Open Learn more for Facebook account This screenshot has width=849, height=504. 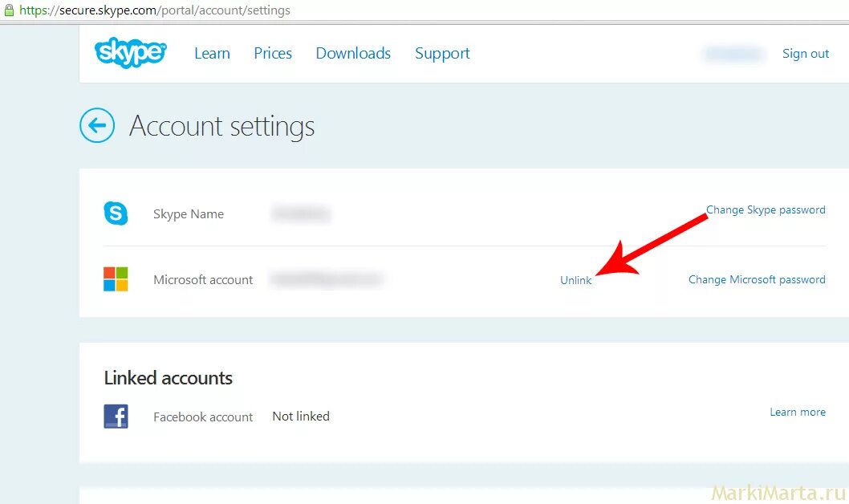click(798, 412)
